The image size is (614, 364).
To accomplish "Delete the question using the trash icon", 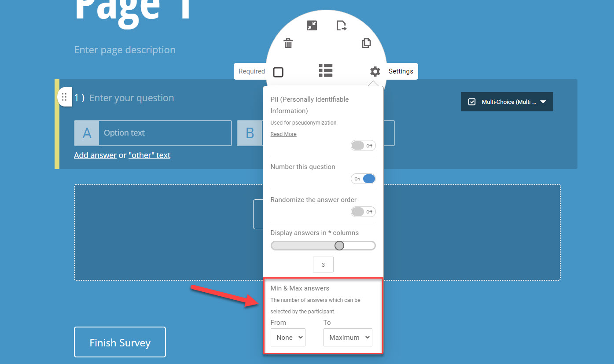I will point(288,43).
